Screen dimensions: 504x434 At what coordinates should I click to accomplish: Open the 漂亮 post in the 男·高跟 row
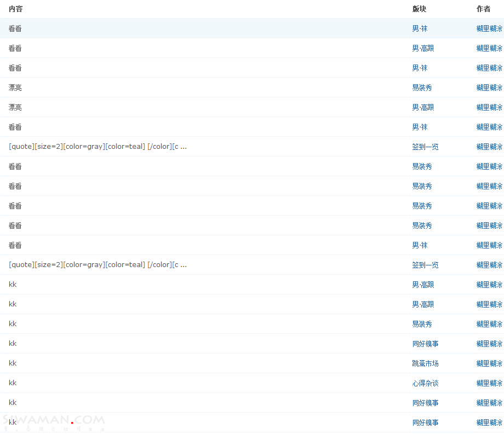pos(15,107)
